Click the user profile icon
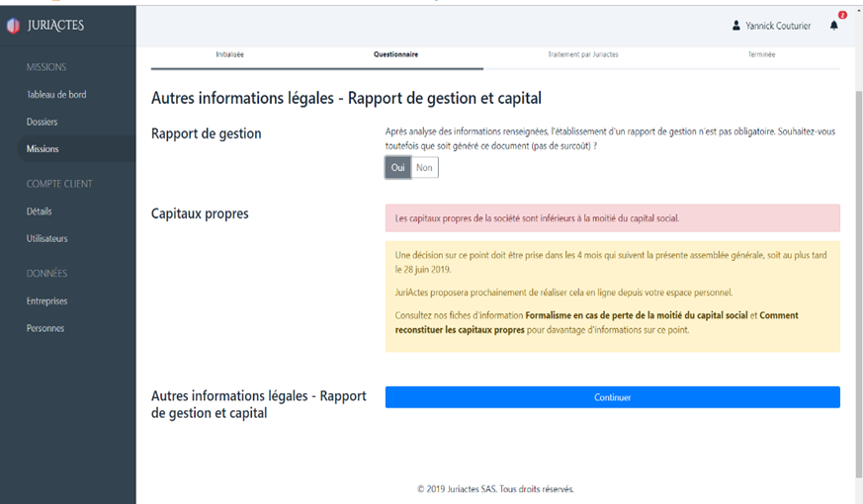The width and height of the screenshot is (863, 504). pos(735,26)
